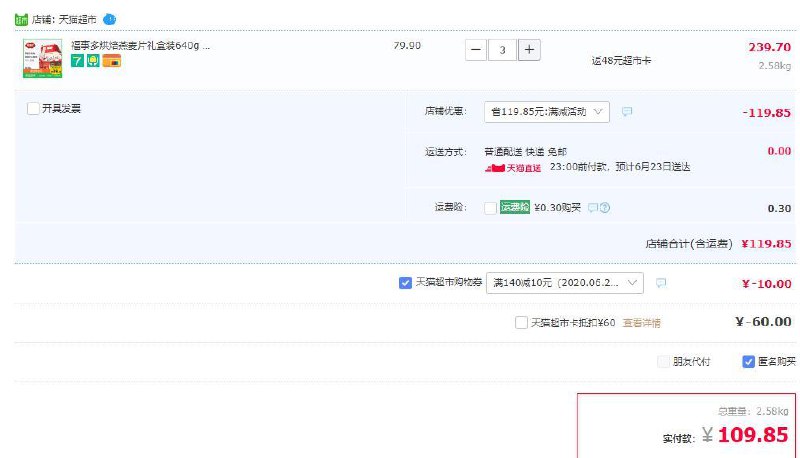Viewport: 800px width, 458px height.
Task: Check the 开具发票 invoice checkbox
Action: coord(33,108)
